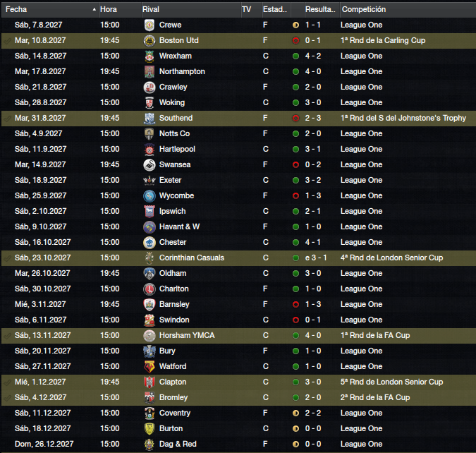Open the Wycombe club badge
The height and width of the screenshot is (453, 476).
[149, 195]
